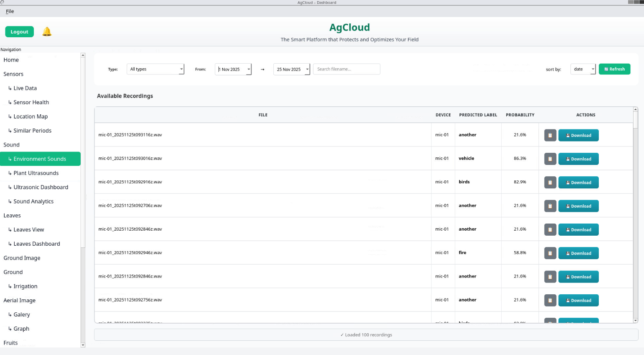Open the From date picker dropdown
The width and height of the screenshot is (644, 355).
249,69
